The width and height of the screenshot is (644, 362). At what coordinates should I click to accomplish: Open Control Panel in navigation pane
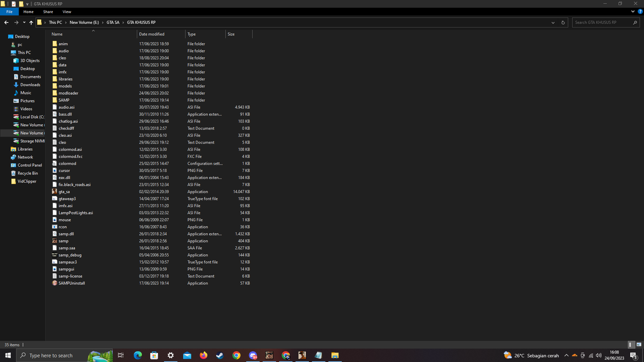pos(30,165)
